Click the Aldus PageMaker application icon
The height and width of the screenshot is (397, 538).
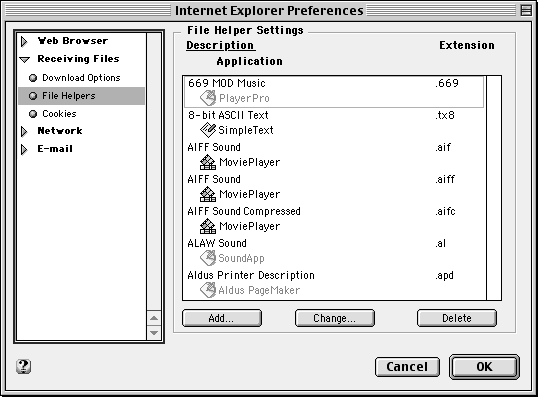coord(208,290)
